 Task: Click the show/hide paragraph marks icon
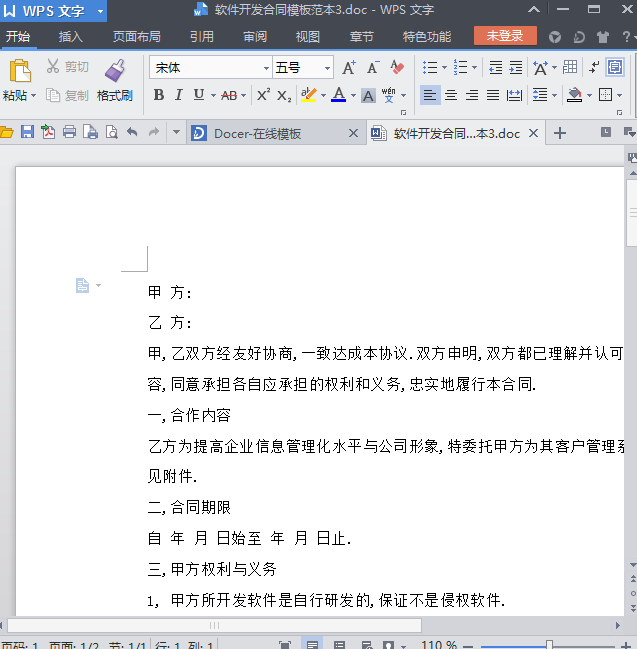pyautogui.click(x=594, y=67)
